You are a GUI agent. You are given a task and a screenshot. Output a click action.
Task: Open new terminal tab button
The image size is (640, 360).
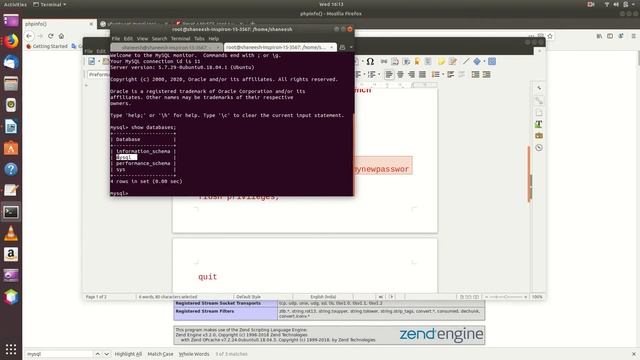[342, 47]
